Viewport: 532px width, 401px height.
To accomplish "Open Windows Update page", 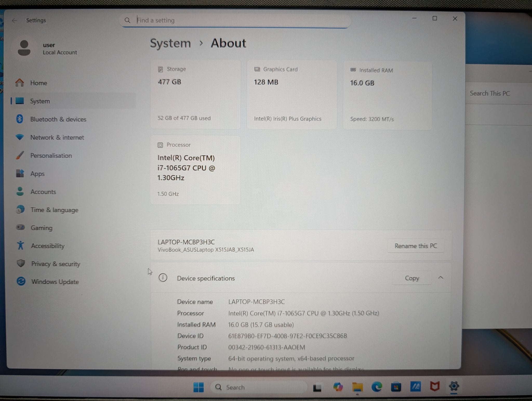I will click(73, 282).
